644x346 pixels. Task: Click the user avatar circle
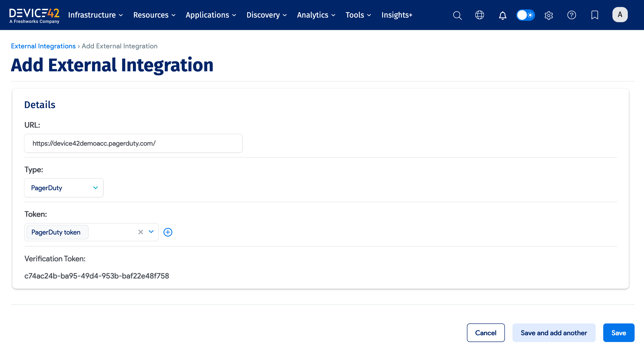pyautogui.click(x=620, y=15)
